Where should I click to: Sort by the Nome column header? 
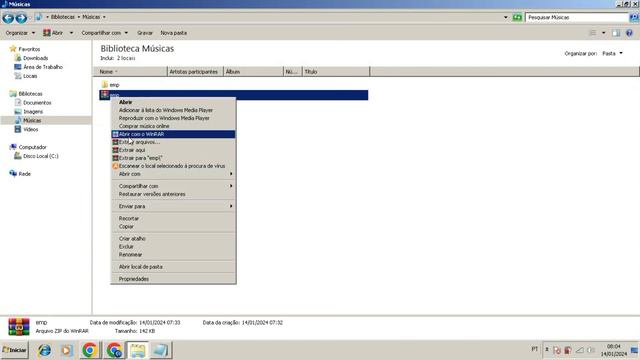pos(130,71)
